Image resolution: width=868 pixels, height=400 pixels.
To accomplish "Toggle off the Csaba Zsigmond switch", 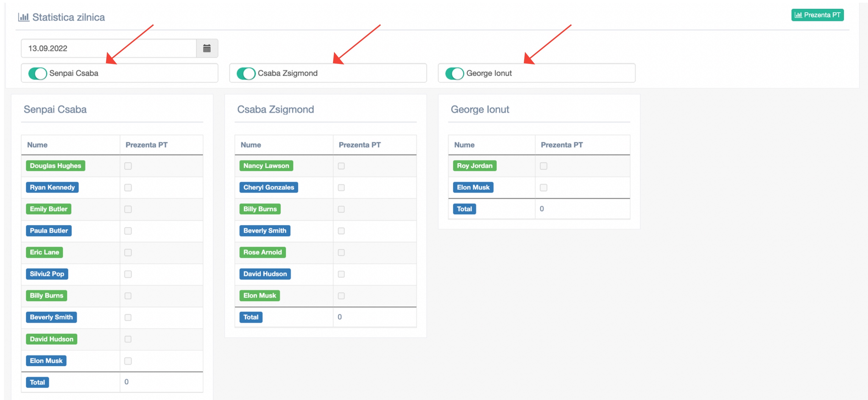I will 246,73.
